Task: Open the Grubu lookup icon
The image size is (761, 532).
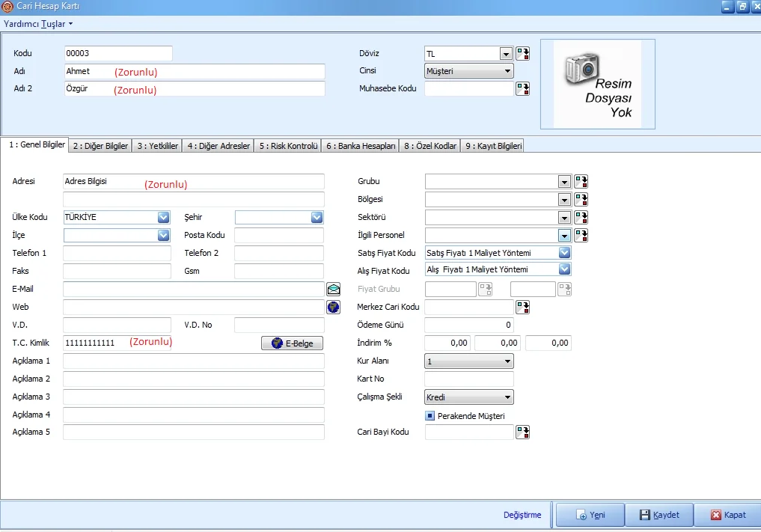Action: coord(581,182)
